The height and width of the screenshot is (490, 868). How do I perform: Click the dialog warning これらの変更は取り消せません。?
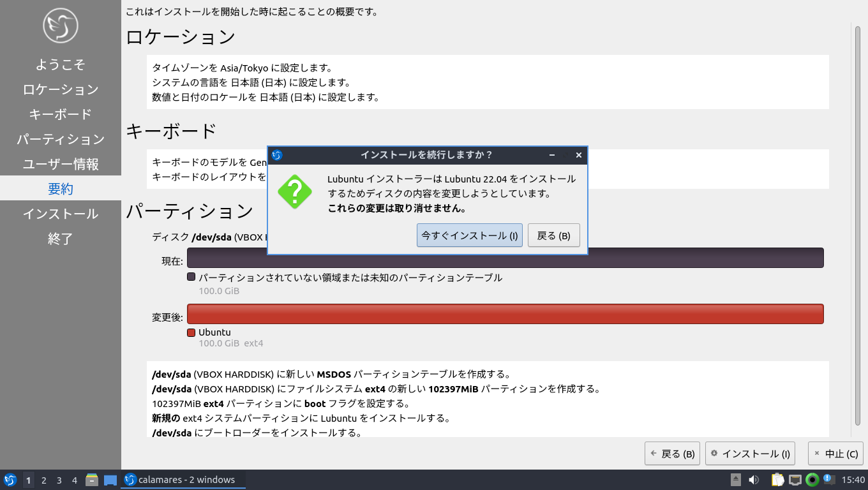tap(397, 208)
